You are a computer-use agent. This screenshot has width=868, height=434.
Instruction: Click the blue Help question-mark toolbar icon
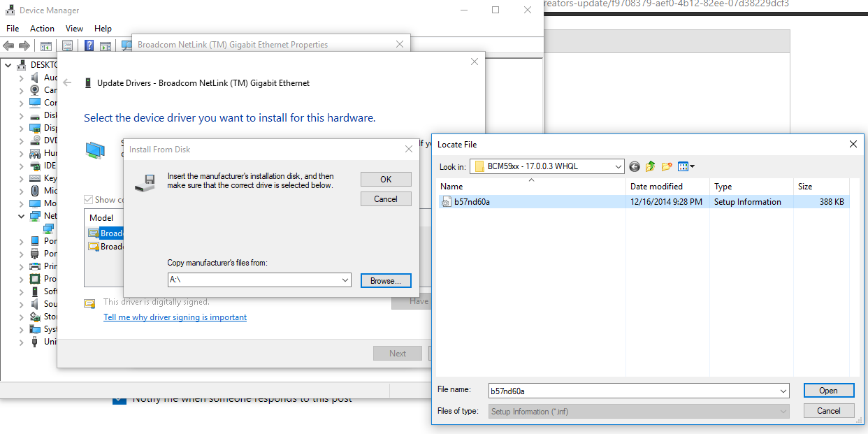click(89, 46)
